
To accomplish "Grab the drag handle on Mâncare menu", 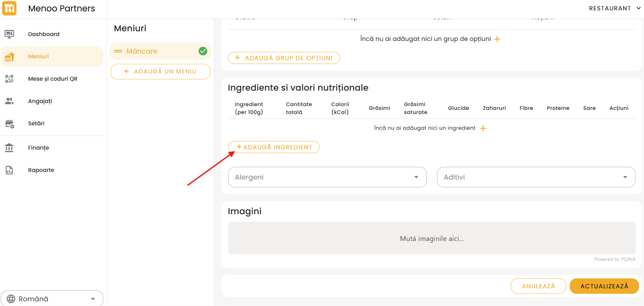I will 118,51.
